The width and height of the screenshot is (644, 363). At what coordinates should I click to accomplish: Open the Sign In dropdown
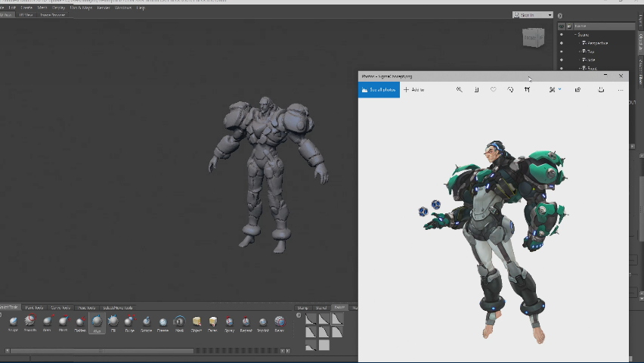[x=533, y=15]
